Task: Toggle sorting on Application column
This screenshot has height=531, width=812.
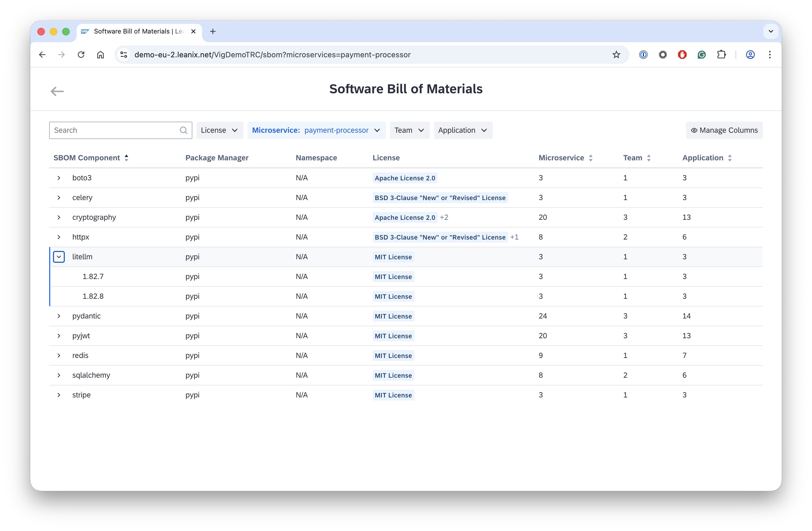Action: point(729,158)
